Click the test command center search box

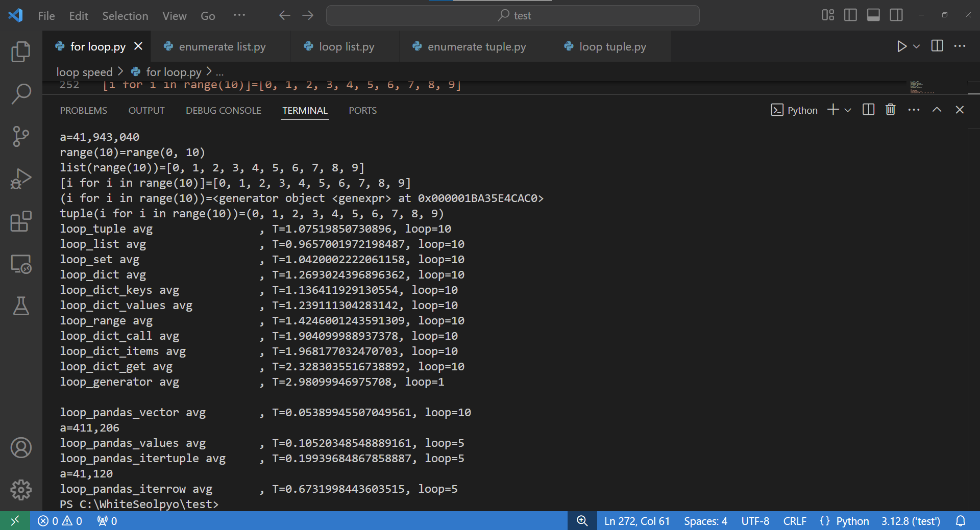(512, 15)
